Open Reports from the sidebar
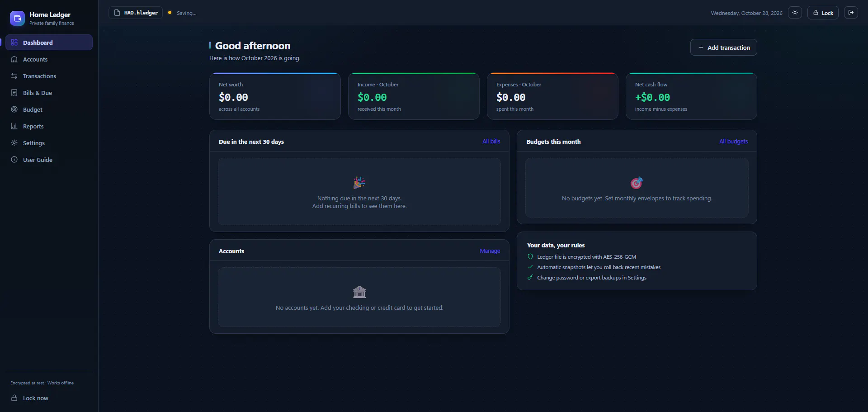868x412 pixels. (49, 126)
